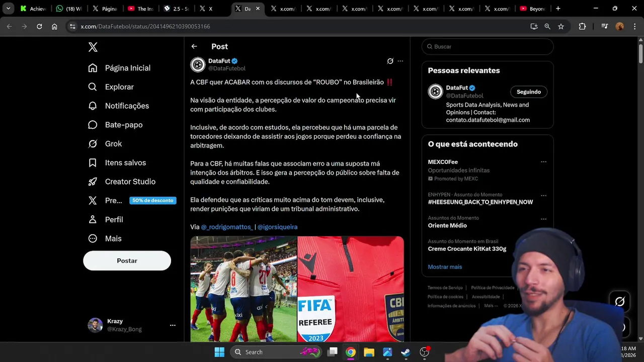Open Windows Start menu
Image resolution: width=644 pixels, height=362 pixels.
coord(219,352)
